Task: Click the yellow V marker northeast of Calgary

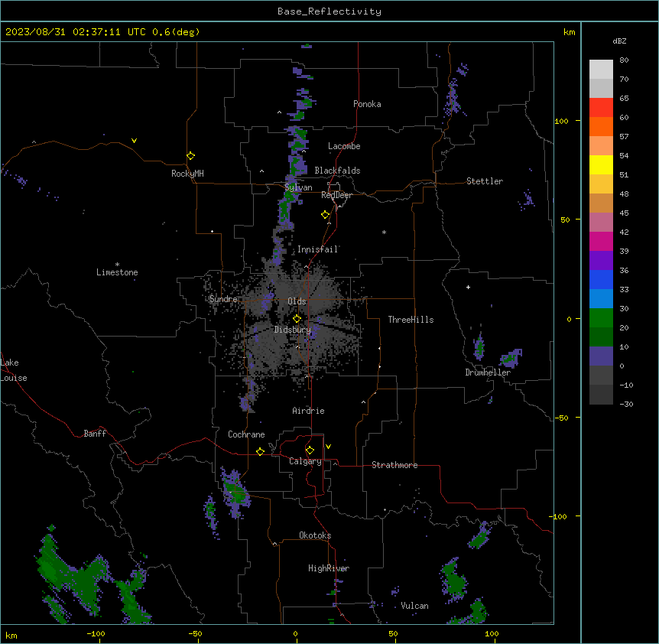Action: [328, 447]
